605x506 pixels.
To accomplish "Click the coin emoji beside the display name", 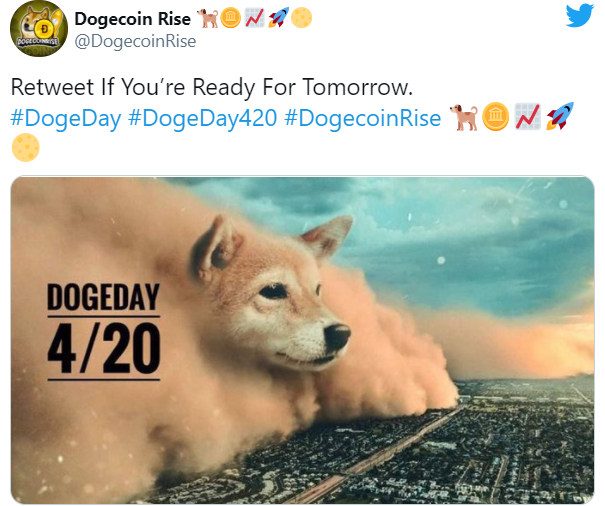I will pyautogui.click(x=231, y=18).
